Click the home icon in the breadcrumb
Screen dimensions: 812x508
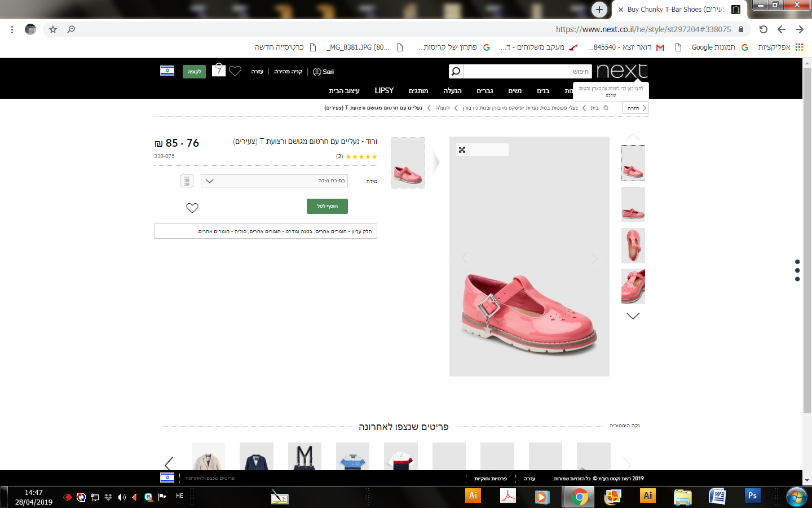(606, 108)
